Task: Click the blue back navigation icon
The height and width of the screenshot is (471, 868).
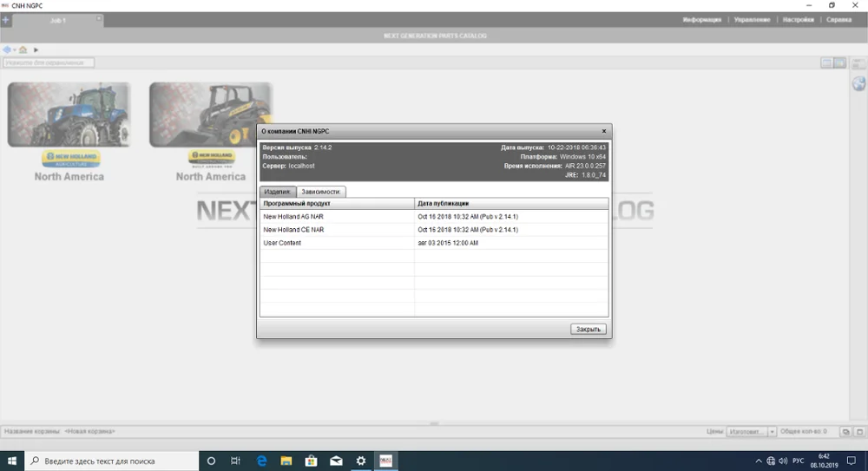Action: coord(7,49)
